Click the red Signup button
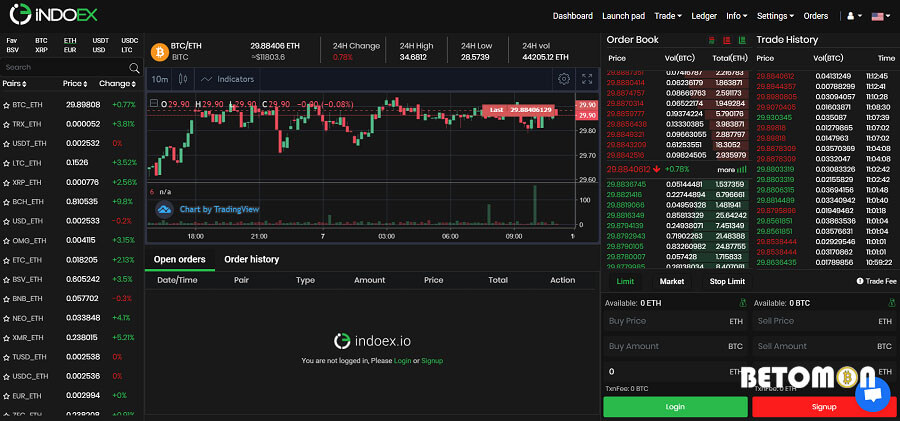Viewport: 900px width, 421px height. [x=824, y=407]
